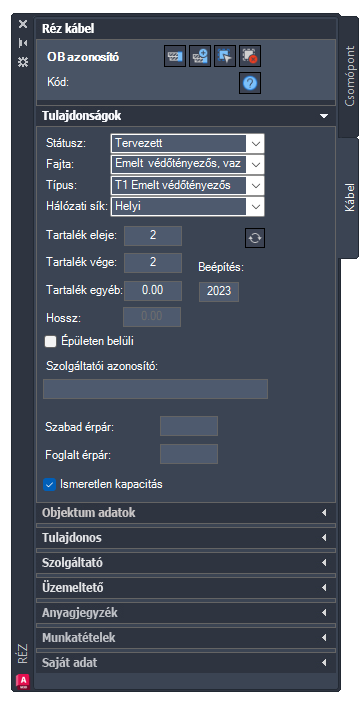Switch to the Csomópont side tab
This screenshot has width=364, height=703.
click(349, 76)
